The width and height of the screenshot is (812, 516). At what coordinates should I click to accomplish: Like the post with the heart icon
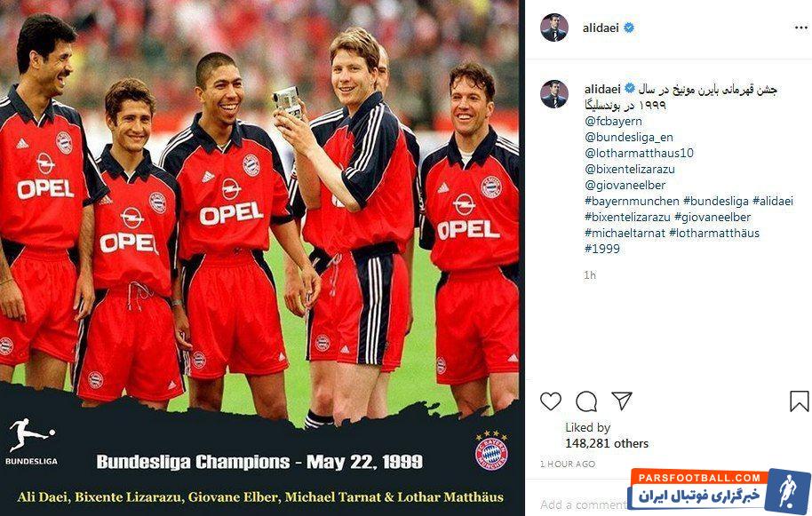(551, 401)
